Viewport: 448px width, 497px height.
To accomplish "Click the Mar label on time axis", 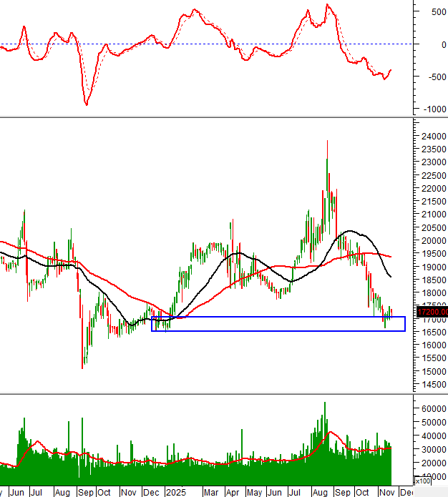I will click(211, 492).
